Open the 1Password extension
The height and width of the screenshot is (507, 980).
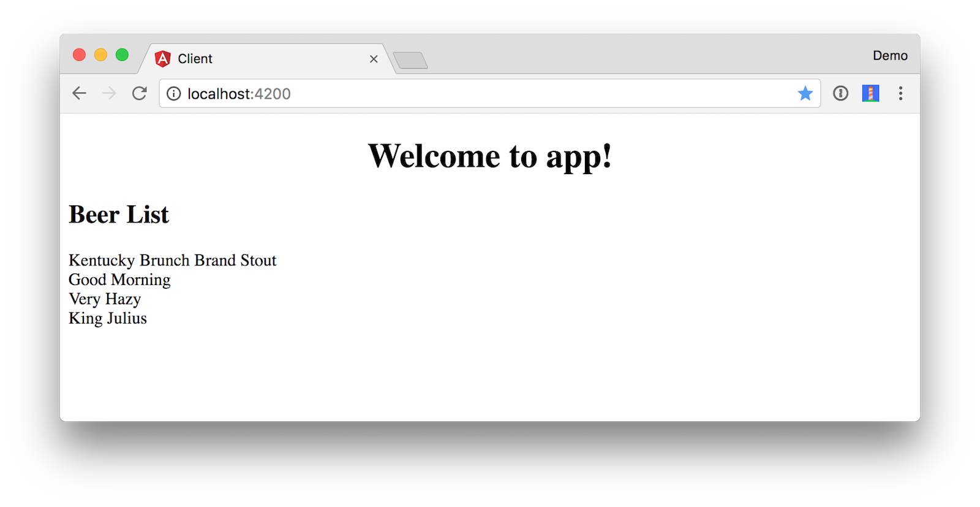click(x=840, y=93)
